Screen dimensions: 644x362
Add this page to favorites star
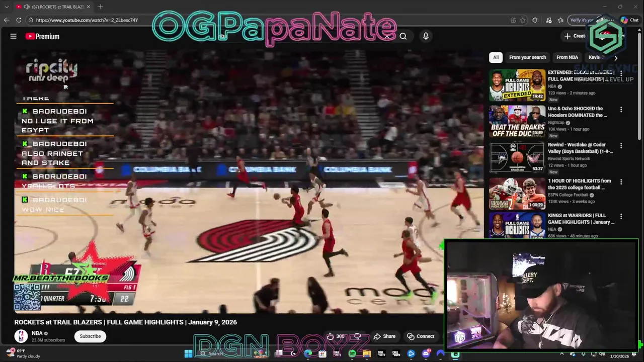(x=523, y=20)
